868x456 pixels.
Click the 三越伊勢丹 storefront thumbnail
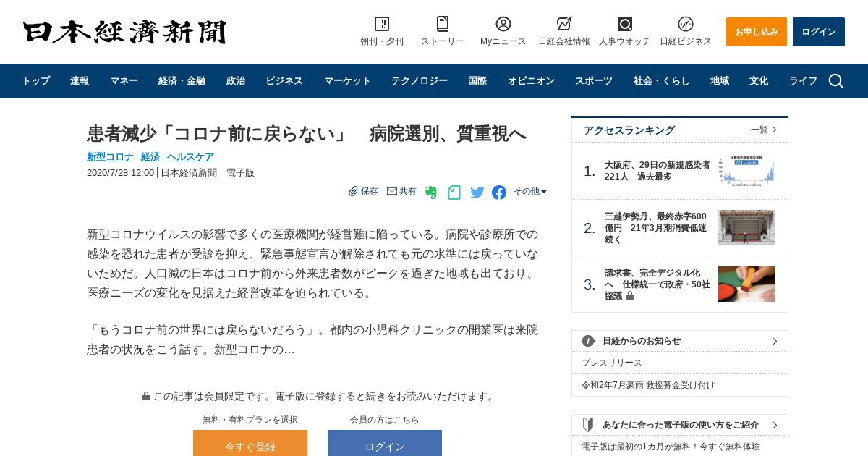tap(746, 228)
